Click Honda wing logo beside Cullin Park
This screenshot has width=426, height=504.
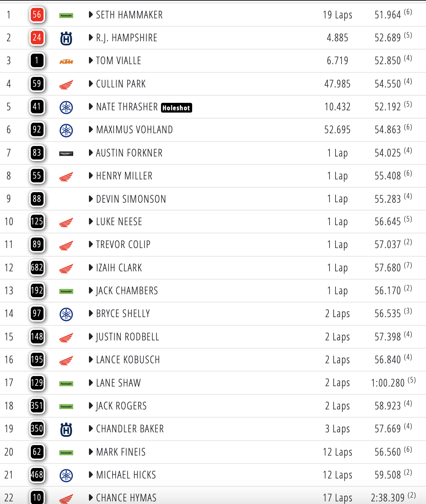pyautogui.click(x=66, y=85)
